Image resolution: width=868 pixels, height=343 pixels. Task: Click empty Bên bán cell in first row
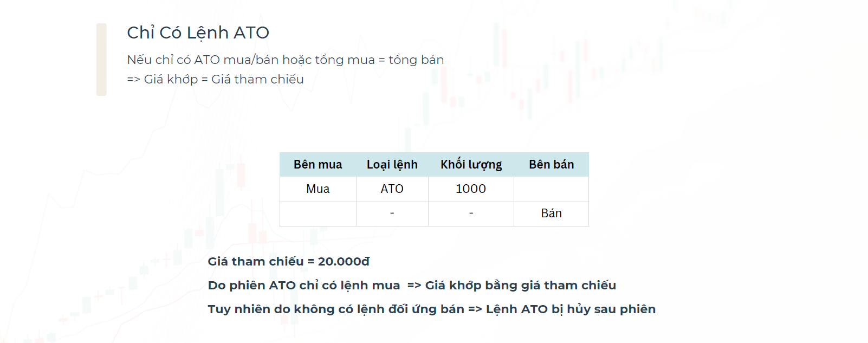552,189
